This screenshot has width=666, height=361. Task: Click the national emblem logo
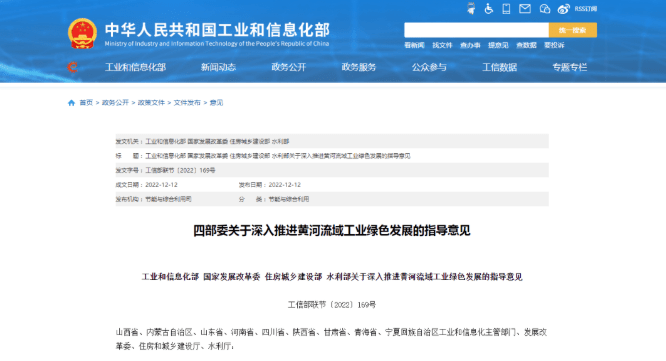[82, 33]
